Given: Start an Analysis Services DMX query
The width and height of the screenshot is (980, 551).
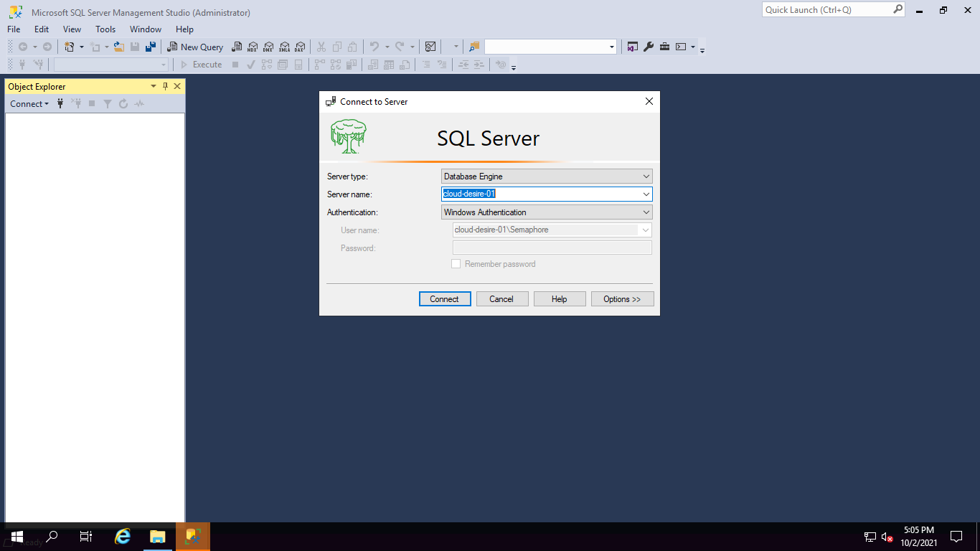Looking at the screenshot, I should pyautogui.click(x=268, y=47).
